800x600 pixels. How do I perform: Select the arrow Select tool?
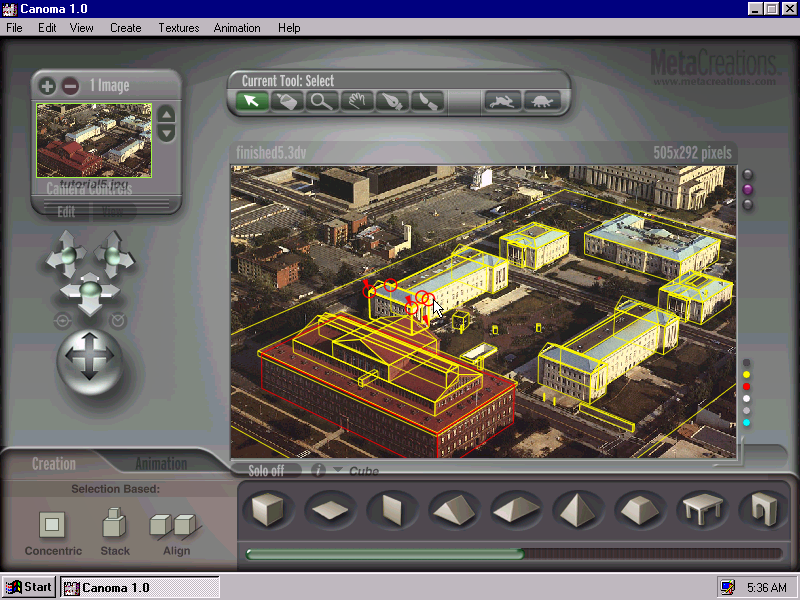[252, 101]
